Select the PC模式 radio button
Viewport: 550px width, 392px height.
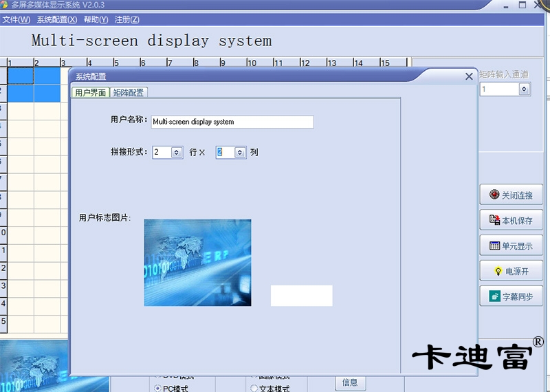157,388
